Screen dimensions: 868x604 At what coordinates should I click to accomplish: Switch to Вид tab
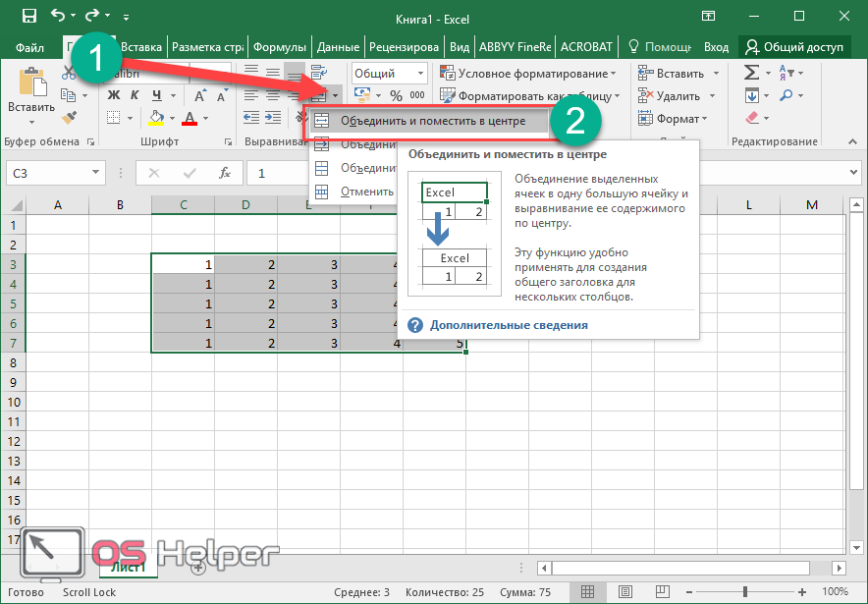(x=459, y=47)
